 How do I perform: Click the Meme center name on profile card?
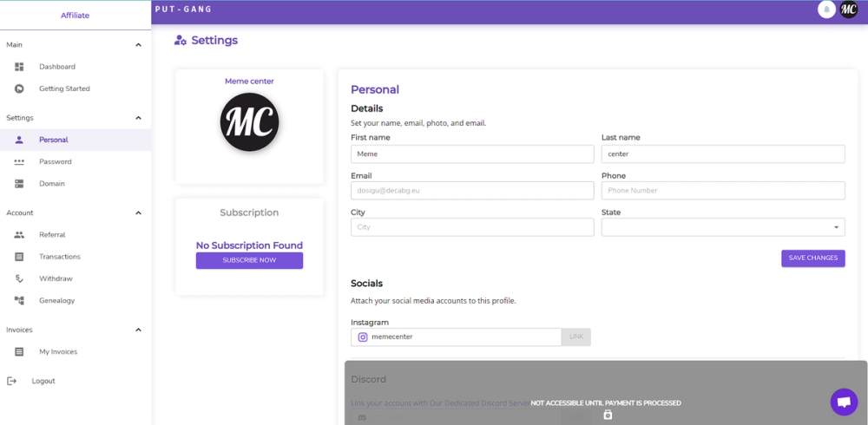[x=249, y=82]
